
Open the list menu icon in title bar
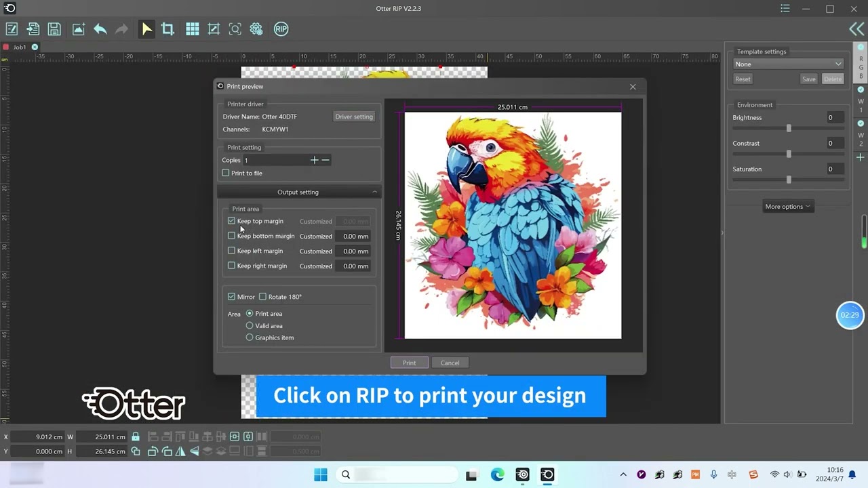point(785,9)
